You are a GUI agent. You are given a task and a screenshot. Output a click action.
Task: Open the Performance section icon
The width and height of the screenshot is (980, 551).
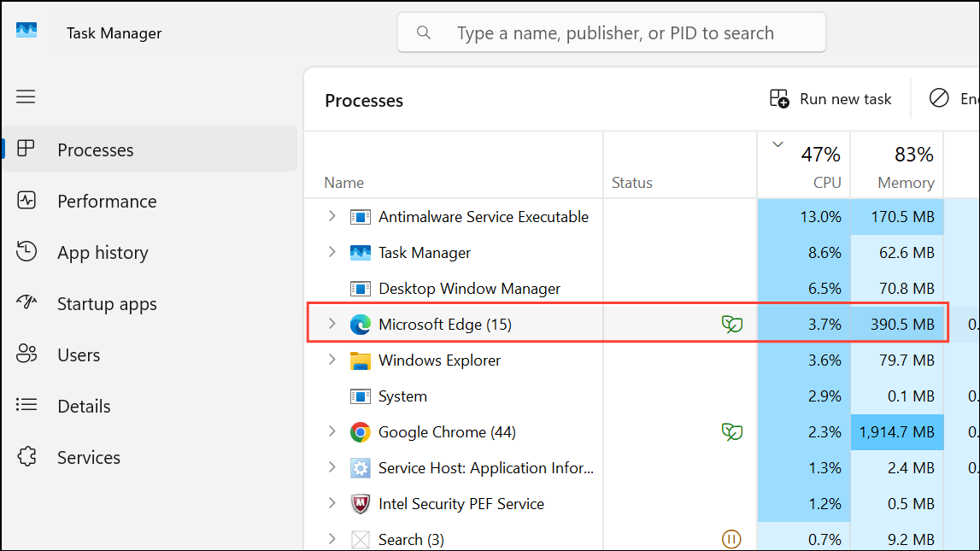[26, 201]
